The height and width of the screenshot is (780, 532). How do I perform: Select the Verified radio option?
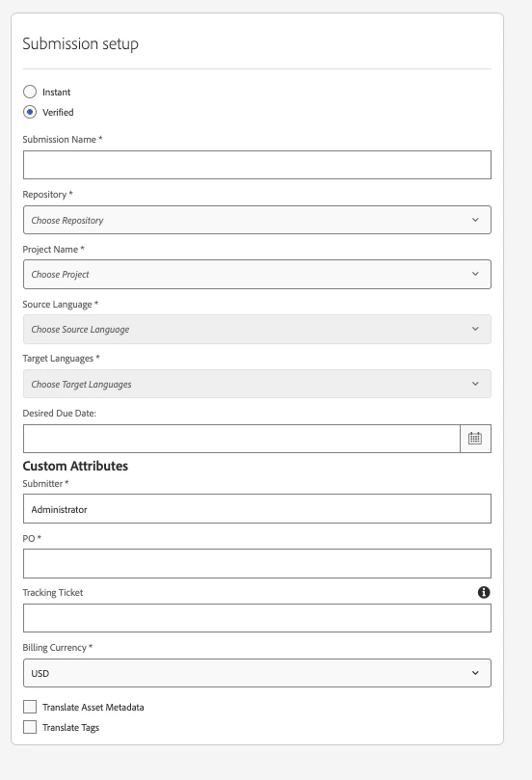pos(30,112)
